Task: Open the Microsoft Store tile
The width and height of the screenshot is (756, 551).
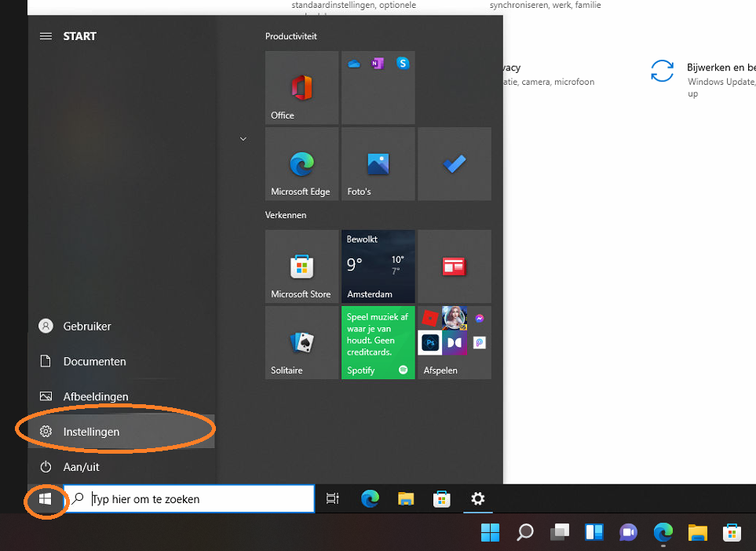Action: [301, 267]
